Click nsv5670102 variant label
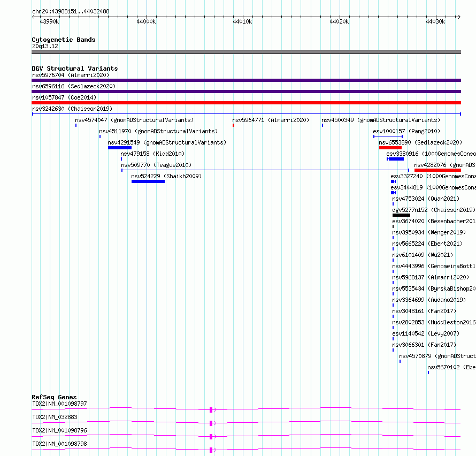The width and height of the screenshot is (476, 456). 452,367
